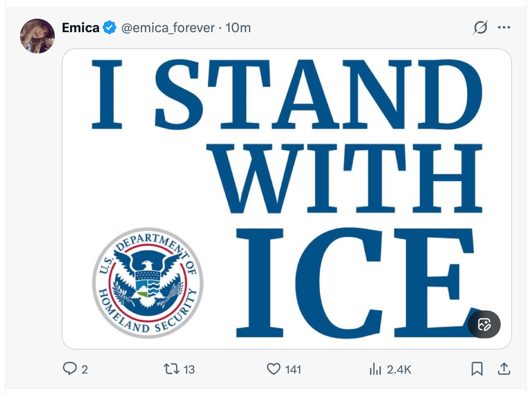Click the Grok explain-post icon
Viewport: 532px width, 394px height.
tap(480, 28)
